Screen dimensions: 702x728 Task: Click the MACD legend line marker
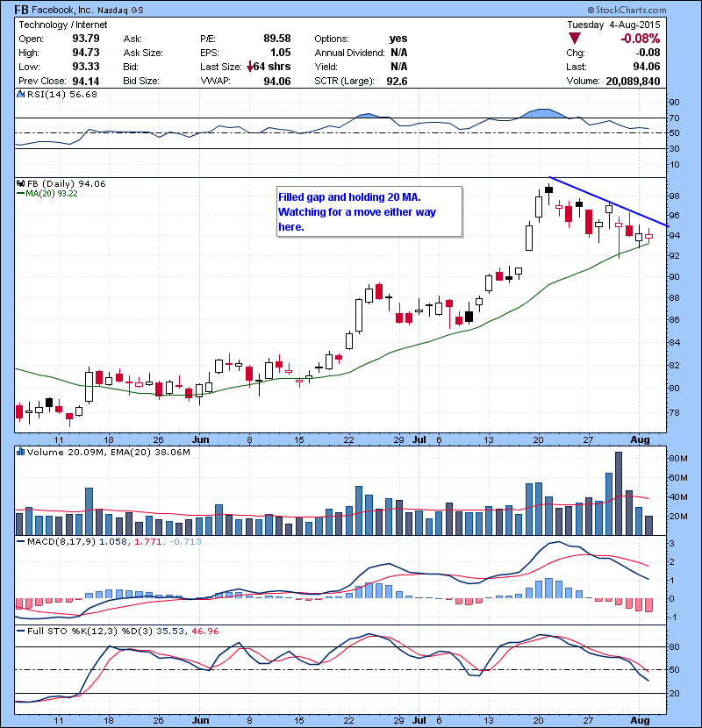[20, 541]
